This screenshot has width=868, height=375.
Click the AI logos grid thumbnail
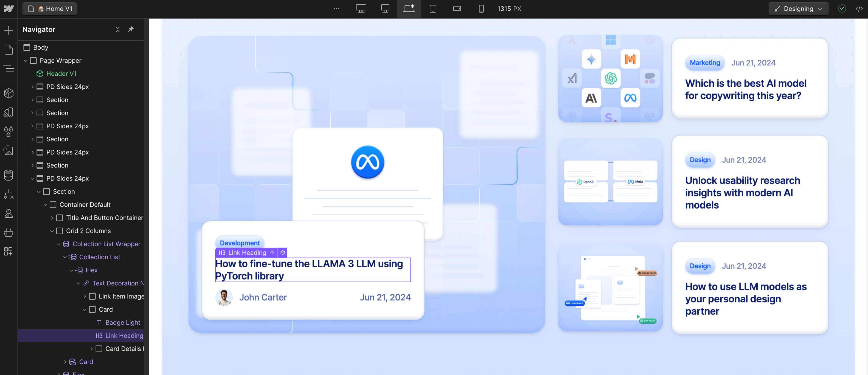click(610, 78)
